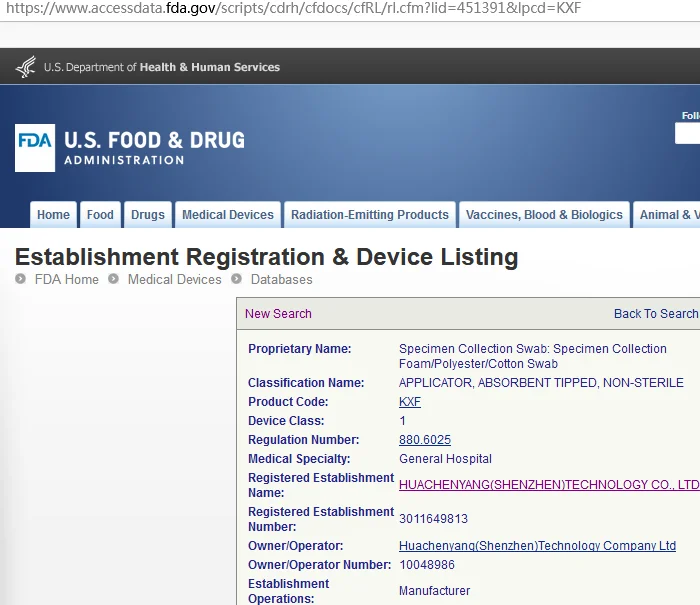This screenshot has height=605, width=700.
Task: Open the Food navigation tab
Action: 100,215
